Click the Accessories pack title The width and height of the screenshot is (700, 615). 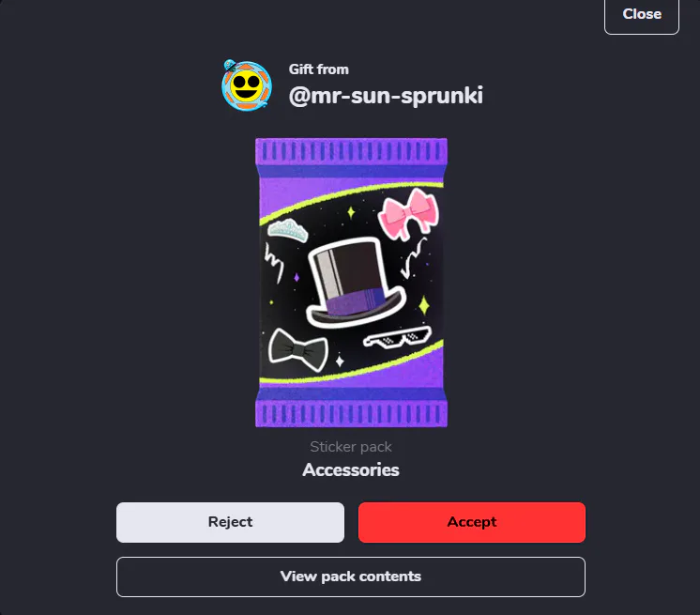pos(351,469)
